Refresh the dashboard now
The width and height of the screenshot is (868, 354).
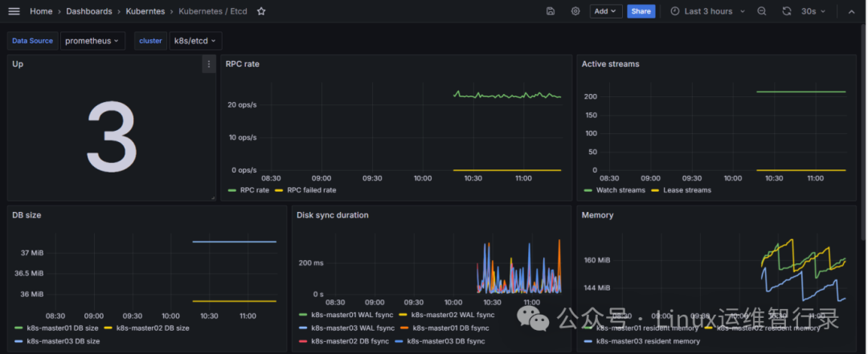(787, 11)
